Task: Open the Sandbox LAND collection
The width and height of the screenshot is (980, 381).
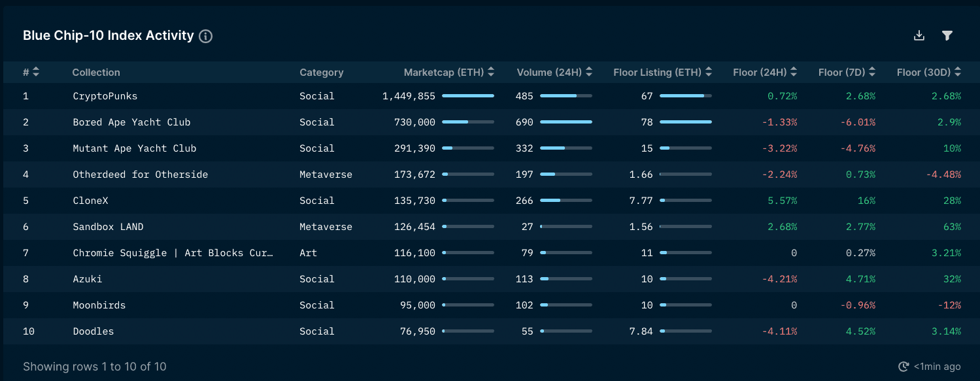Action: tap(108, 227)
